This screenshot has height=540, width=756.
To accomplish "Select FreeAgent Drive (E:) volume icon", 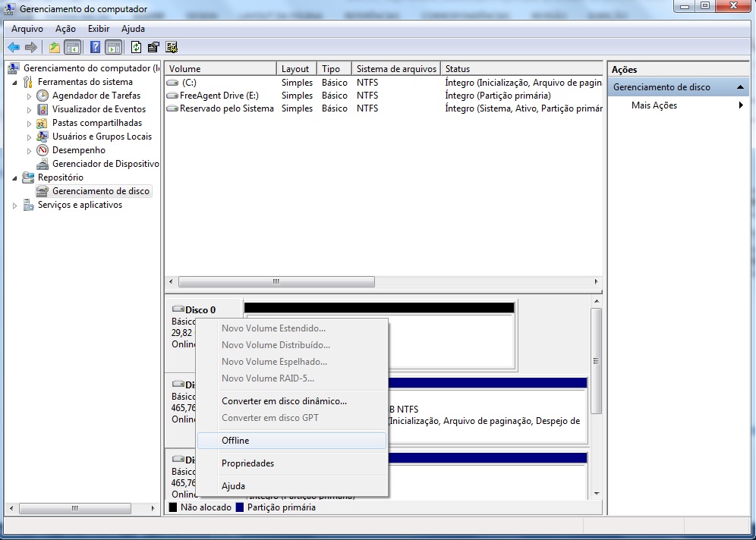I will tap(172, 96).
